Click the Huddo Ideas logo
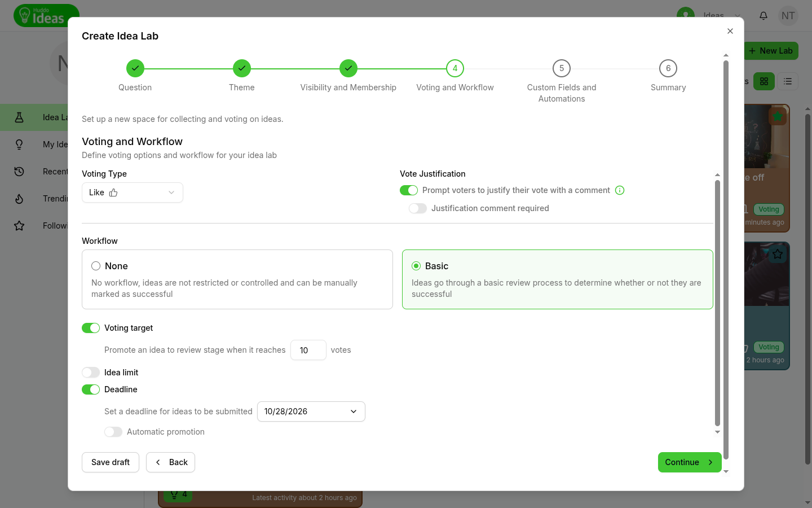This screenshot has width=812, height=508. tap(46, 16)
